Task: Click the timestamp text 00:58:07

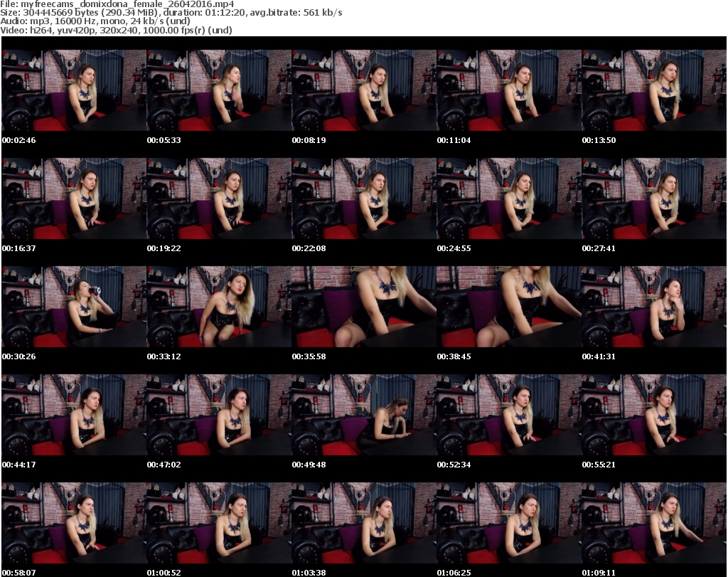Action: [x=19, y=573]
